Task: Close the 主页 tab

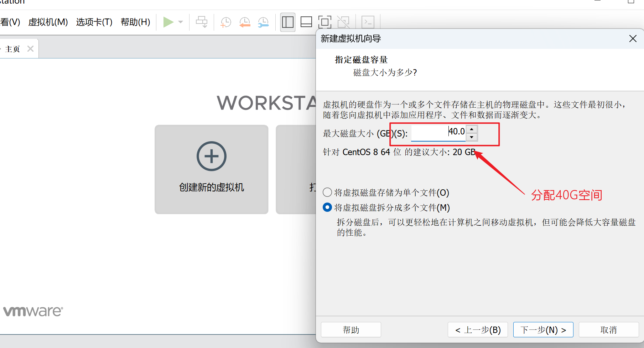Action: pyautogui.click(x=31, y=49)
